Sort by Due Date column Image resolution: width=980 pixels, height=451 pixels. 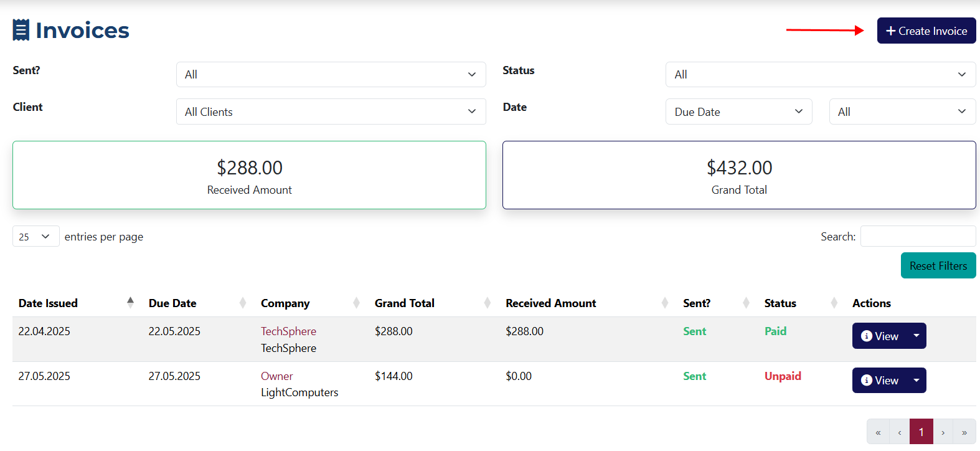(x=199, y=303)
